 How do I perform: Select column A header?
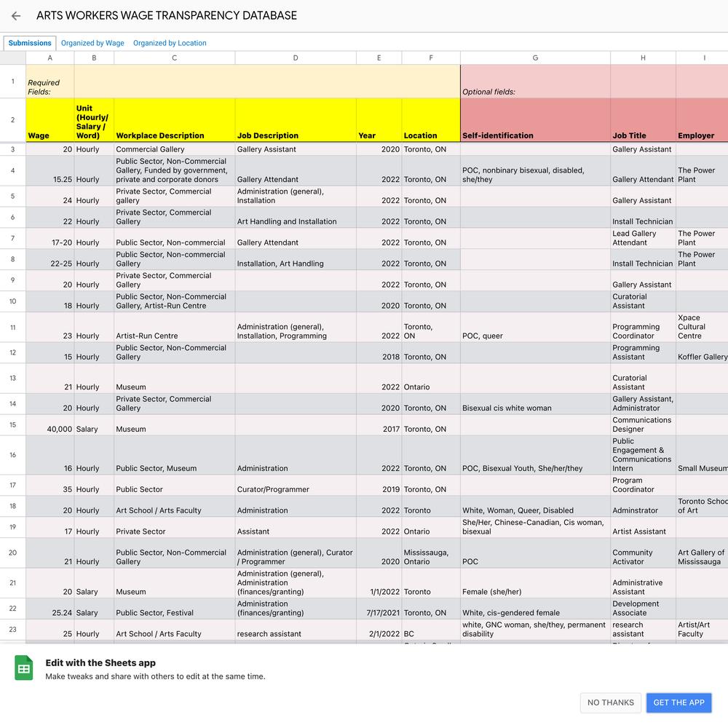(x=50, y=58)
